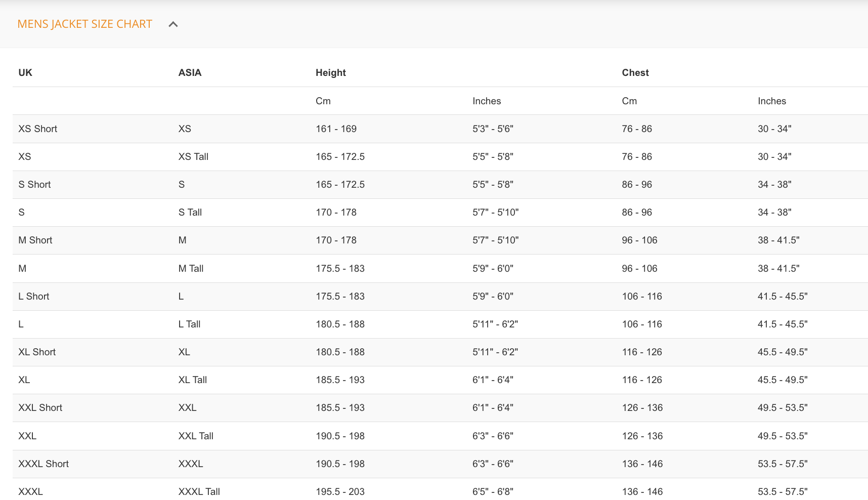Click the UK column header
The width and height of the screenshot is (868, 500).
click(x=25, y=73)
